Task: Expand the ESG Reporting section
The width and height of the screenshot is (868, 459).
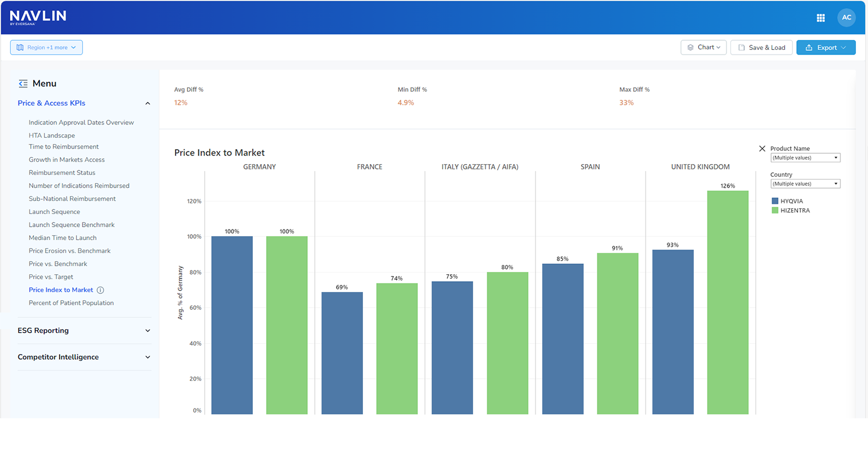Action: point(147,331)
